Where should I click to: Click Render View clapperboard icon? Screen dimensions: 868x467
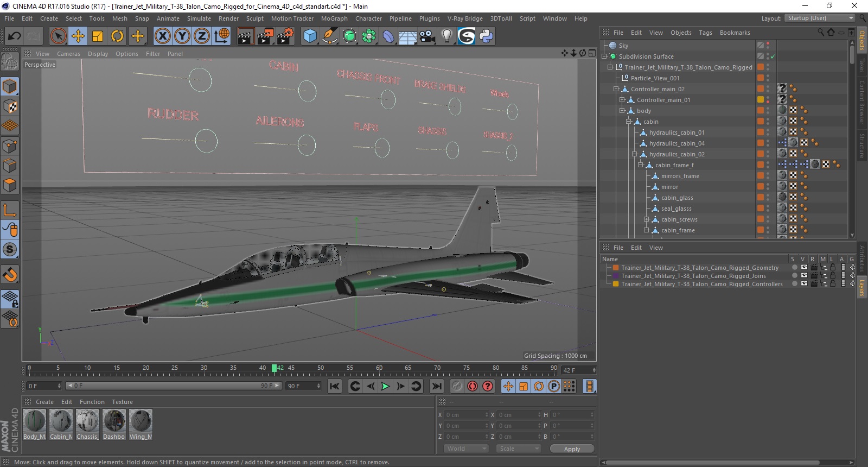245,36
